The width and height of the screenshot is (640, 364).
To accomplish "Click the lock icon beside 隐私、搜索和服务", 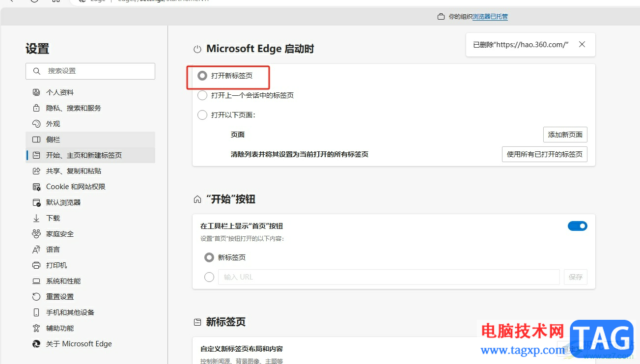I will tap(36, 108).
